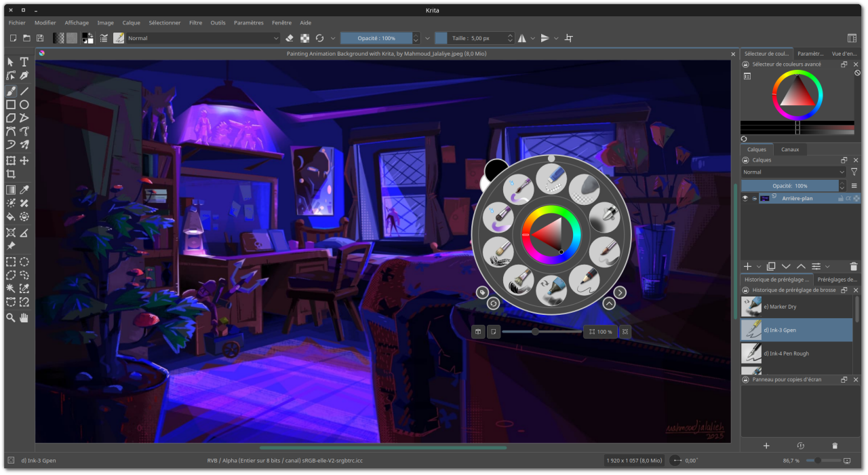Expand the reload preset options arrow

pos(333,38)
